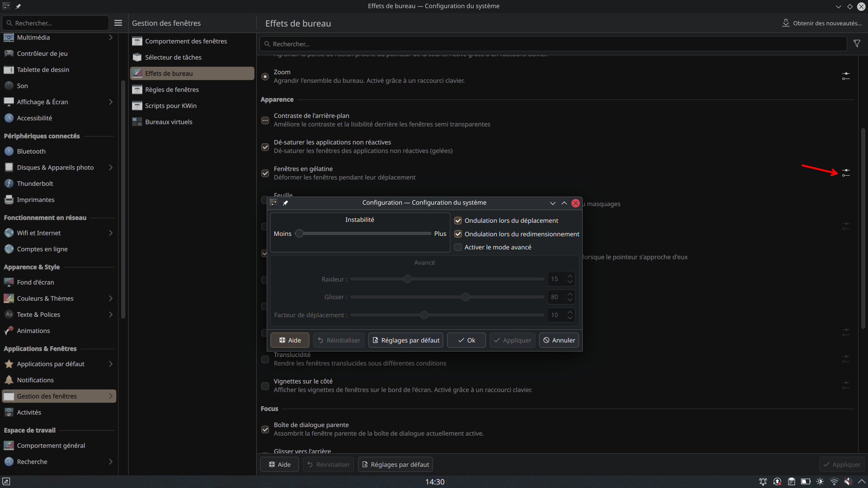Expand Affichage & Écran category

[110, 102]
